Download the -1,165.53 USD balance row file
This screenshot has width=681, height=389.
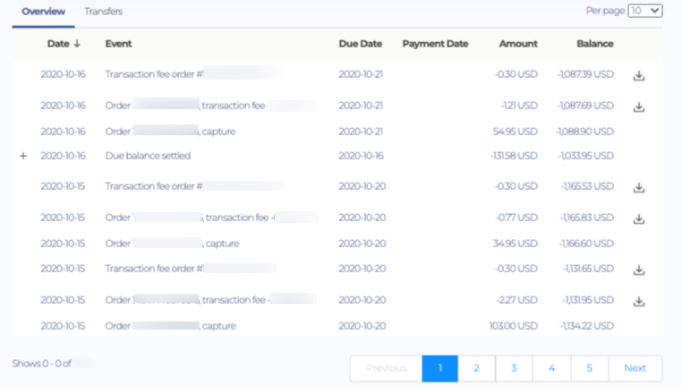coord(639,188)
